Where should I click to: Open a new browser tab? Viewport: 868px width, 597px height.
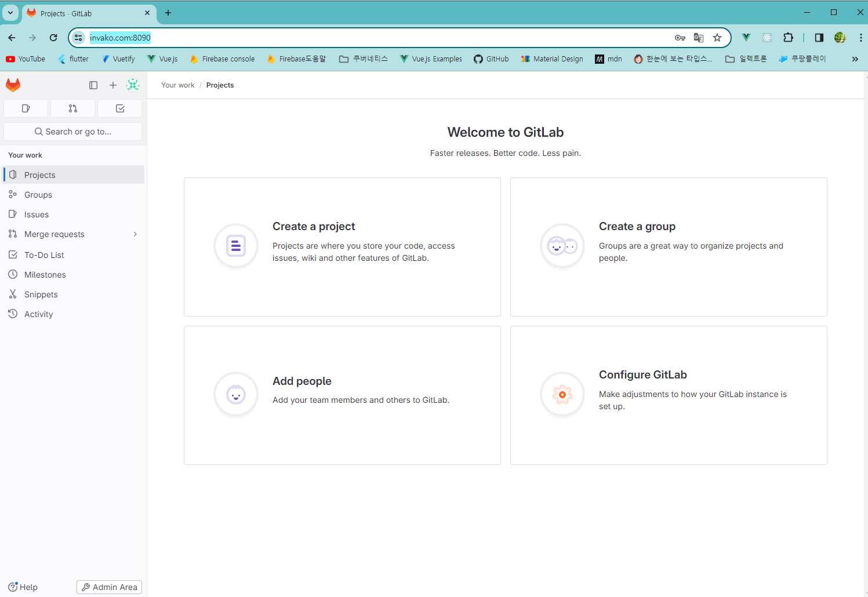pyautogui.click(x=168, y=13)
